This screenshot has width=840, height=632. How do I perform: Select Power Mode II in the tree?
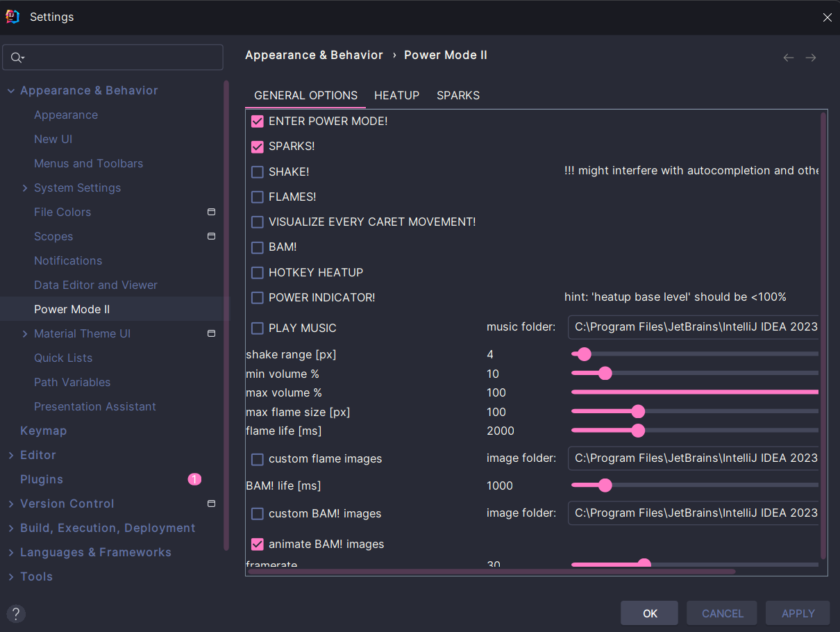(72, 309)
